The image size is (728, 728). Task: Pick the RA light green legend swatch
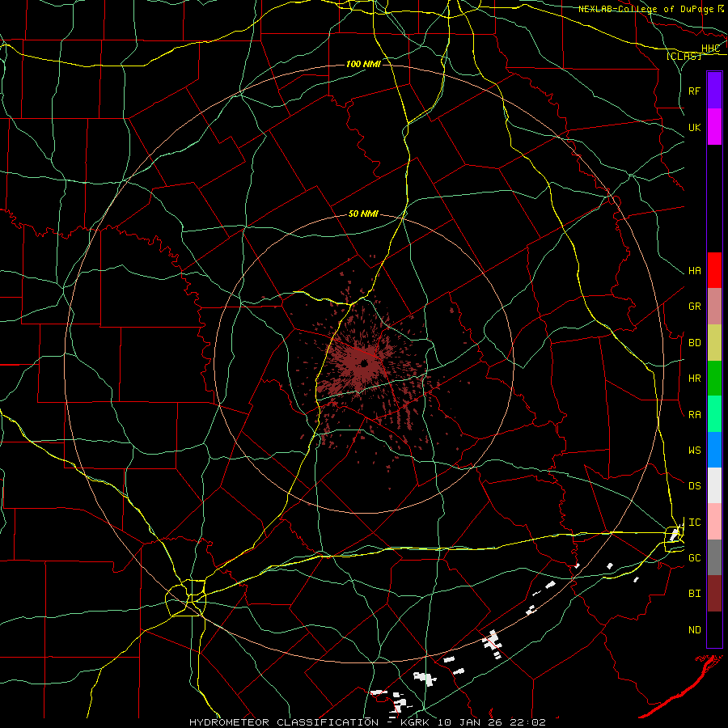point(714,414)
